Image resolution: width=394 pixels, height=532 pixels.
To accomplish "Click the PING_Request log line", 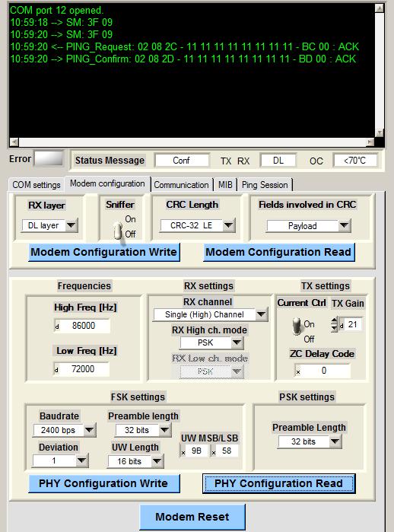I will [x=185, y=47].
